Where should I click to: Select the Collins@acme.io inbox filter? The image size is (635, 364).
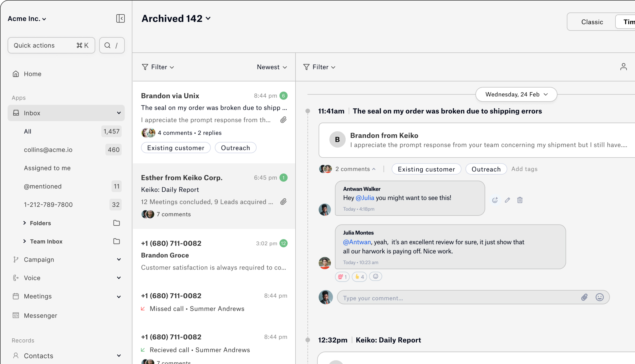click(x=48, y=149)
